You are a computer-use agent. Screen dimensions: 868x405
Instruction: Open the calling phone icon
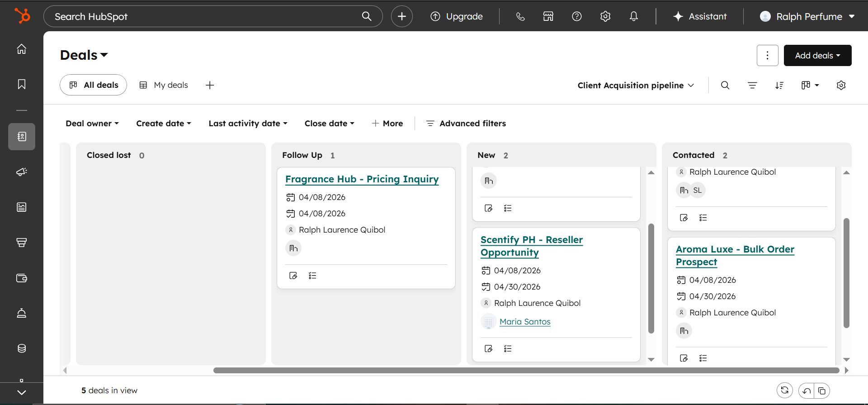(x=520, y=16)
